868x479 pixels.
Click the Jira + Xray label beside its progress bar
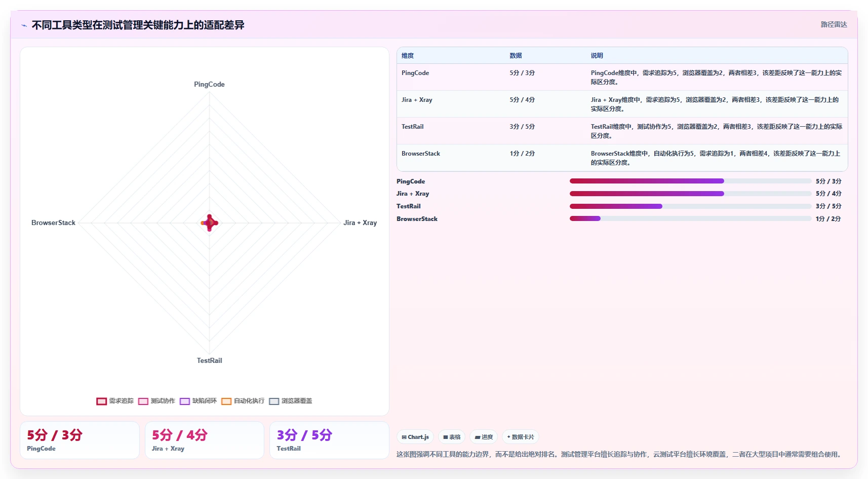click(413, 194)
